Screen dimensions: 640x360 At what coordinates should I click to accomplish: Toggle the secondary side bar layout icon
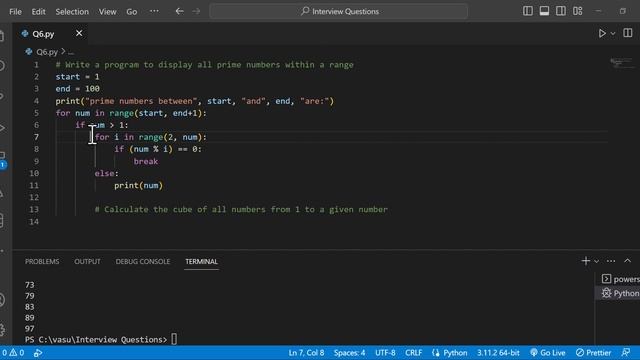[x=561, y=11]
